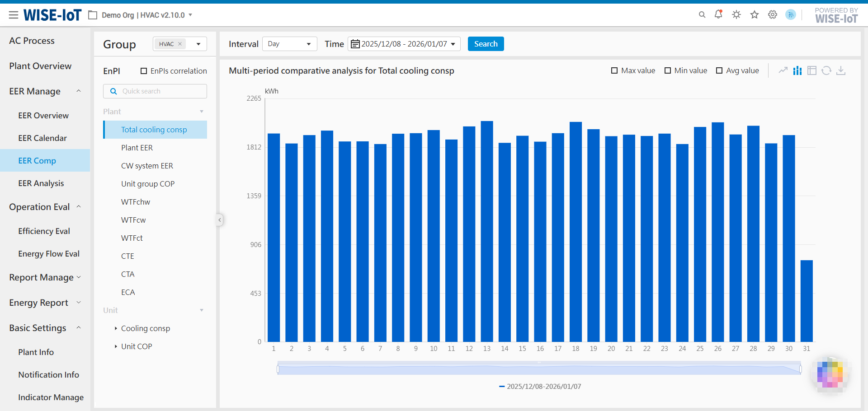Toggle the light theme sun icon
Image resolution: width=868 pixels, height=411 pixels.
pyautogui.click(x=736, y=14)
